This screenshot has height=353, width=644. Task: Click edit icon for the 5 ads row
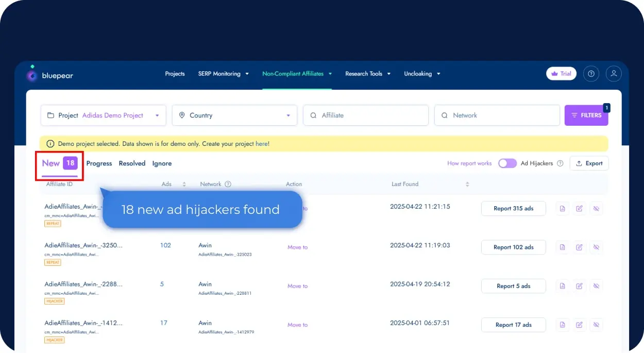tap(580, 286)
